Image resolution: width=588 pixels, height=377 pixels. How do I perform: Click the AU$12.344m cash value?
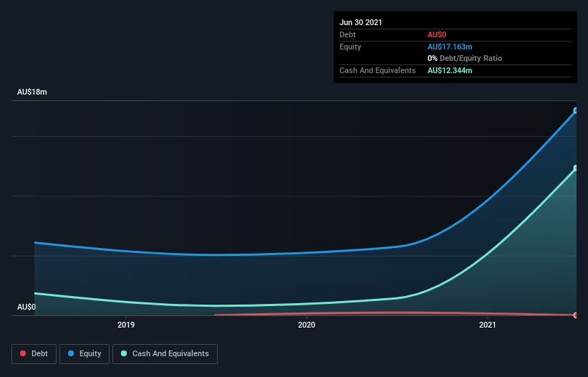450,70
